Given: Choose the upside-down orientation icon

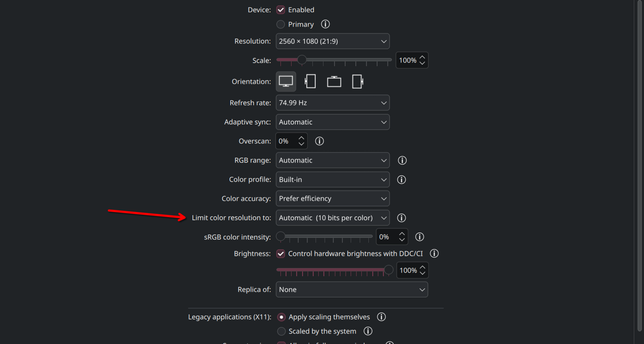Looking at the screenshot, I should [334, 82].
